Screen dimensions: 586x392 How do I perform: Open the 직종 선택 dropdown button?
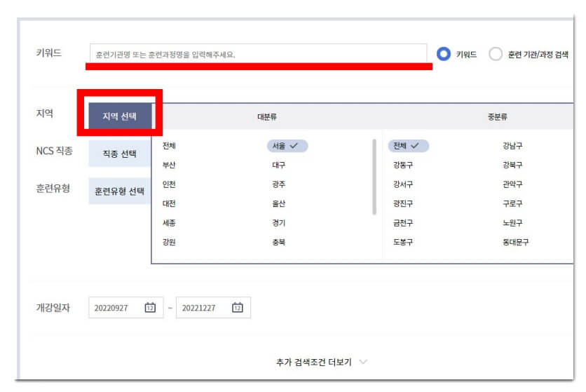tap(120, 154)
